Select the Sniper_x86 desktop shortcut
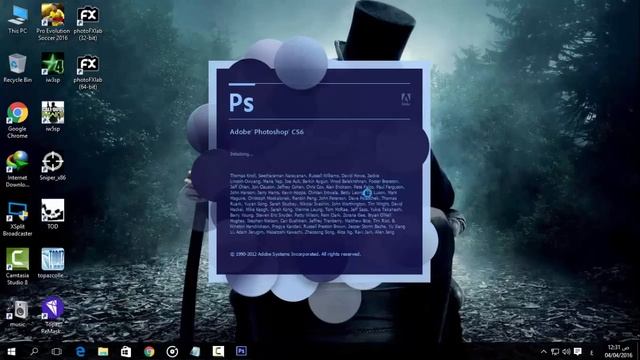640x360 pixels. coord(53,166)
